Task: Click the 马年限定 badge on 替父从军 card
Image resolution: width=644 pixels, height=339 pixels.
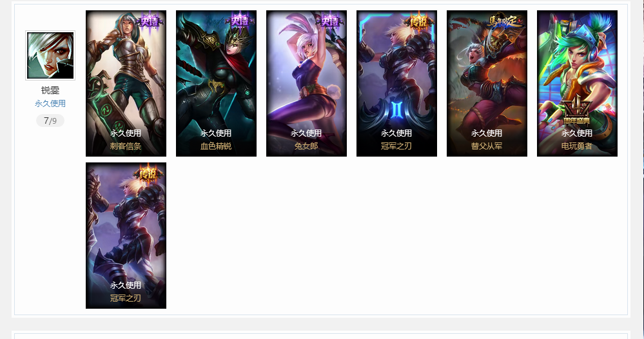Action: [505, 21]
